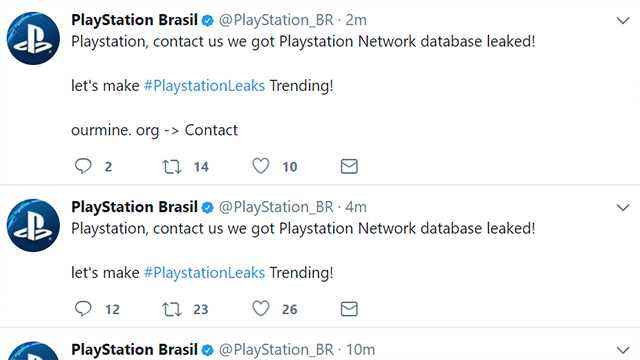Open PlayStation Brasil profile name on first tweet
640x360 pixels.
[134, 20]
